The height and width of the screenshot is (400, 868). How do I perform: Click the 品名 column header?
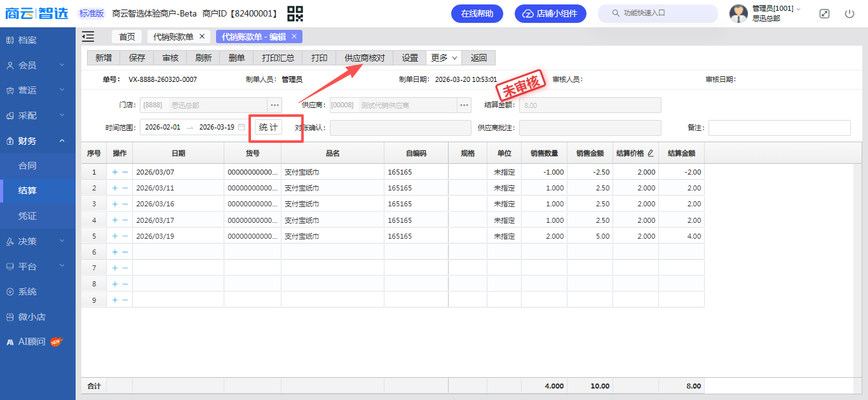333,153
